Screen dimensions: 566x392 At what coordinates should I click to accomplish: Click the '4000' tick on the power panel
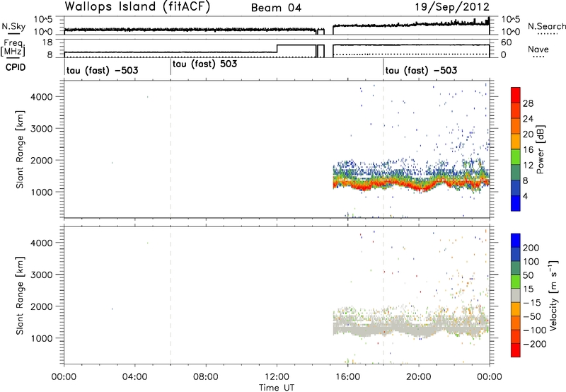[42, 97]
